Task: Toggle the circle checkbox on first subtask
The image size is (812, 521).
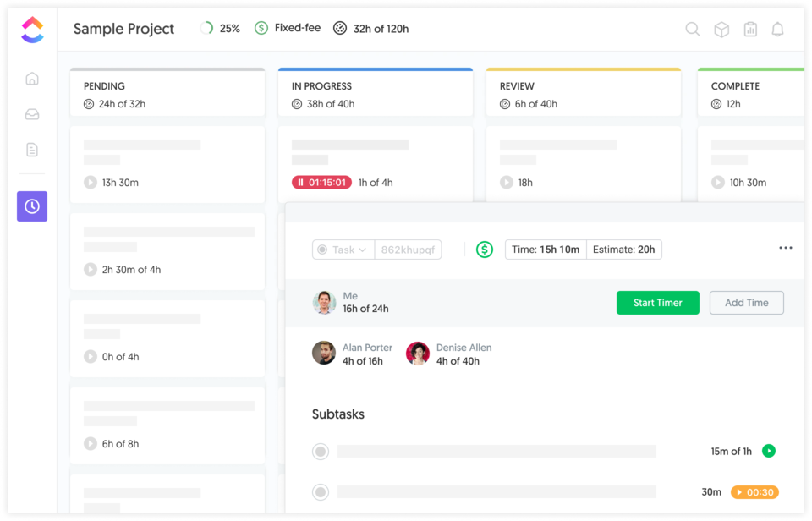Action: pos(321,451)
